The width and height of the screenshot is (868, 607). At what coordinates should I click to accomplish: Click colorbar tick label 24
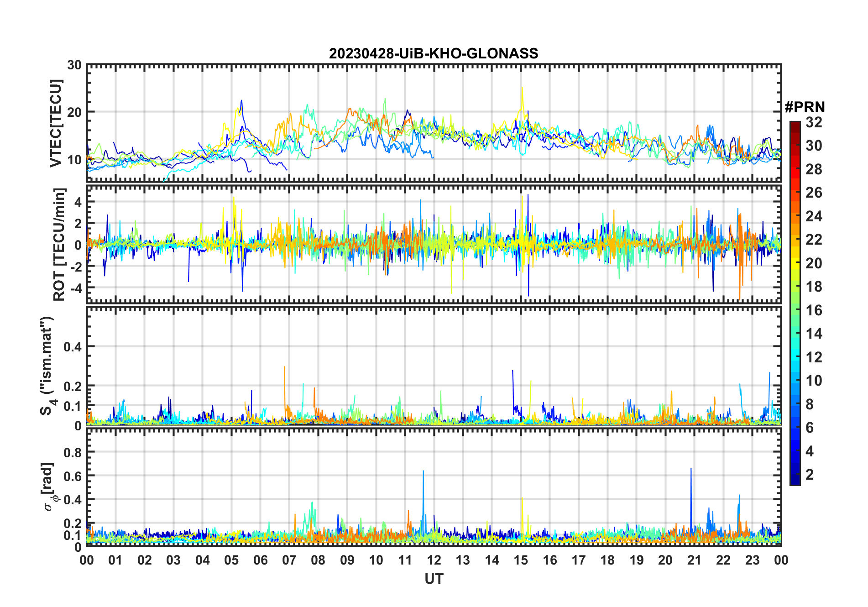click(814, 216)
